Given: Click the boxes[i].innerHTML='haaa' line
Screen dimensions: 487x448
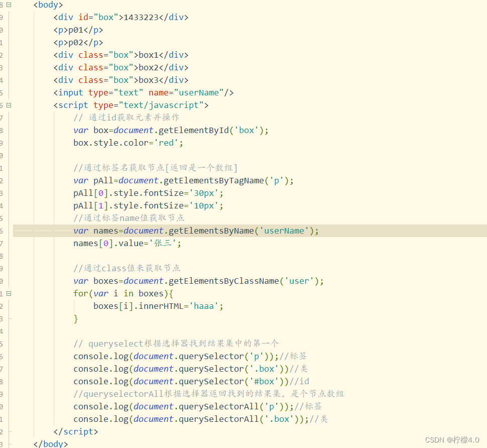Looking at the screenshot, I should pyautogui.click(x=158, y=306).
